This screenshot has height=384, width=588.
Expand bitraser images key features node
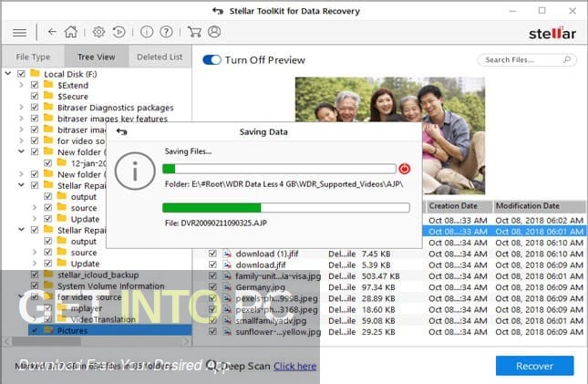tap(21, 119)
